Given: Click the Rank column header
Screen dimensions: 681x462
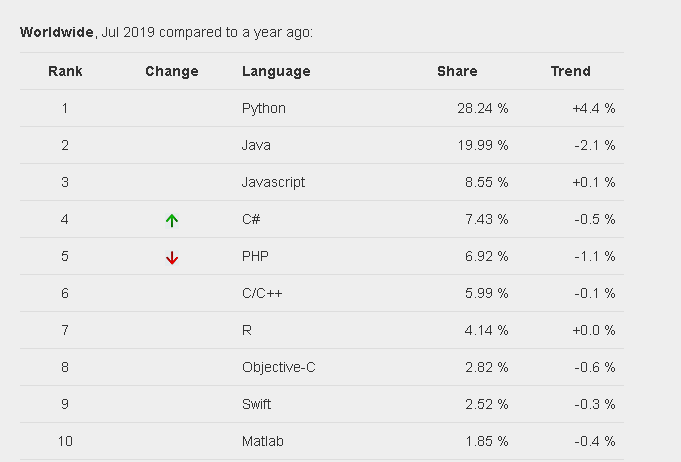Looking at the screenshot, I should click(x=65, y=71).
